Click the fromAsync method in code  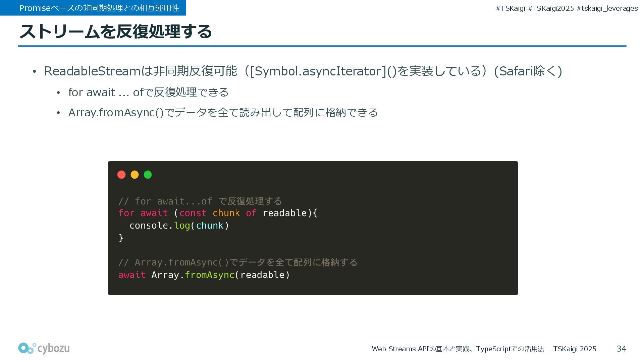(209, 275)
